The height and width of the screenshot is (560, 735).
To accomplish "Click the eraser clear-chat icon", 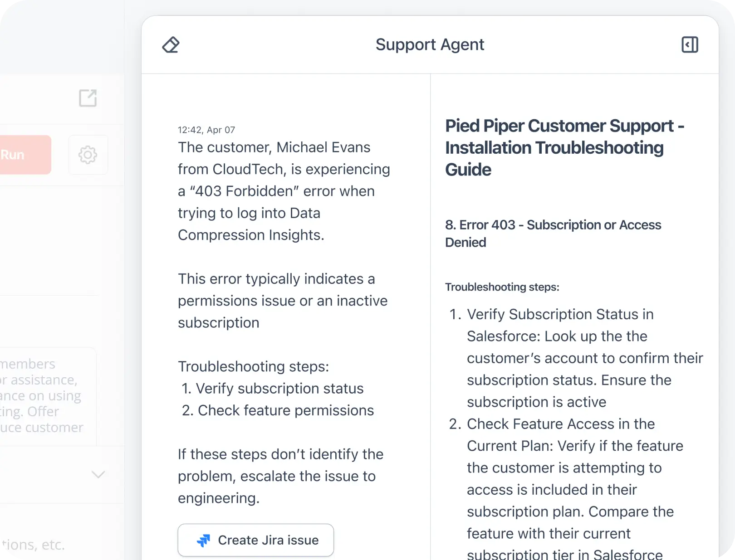I will click(171, 45).
